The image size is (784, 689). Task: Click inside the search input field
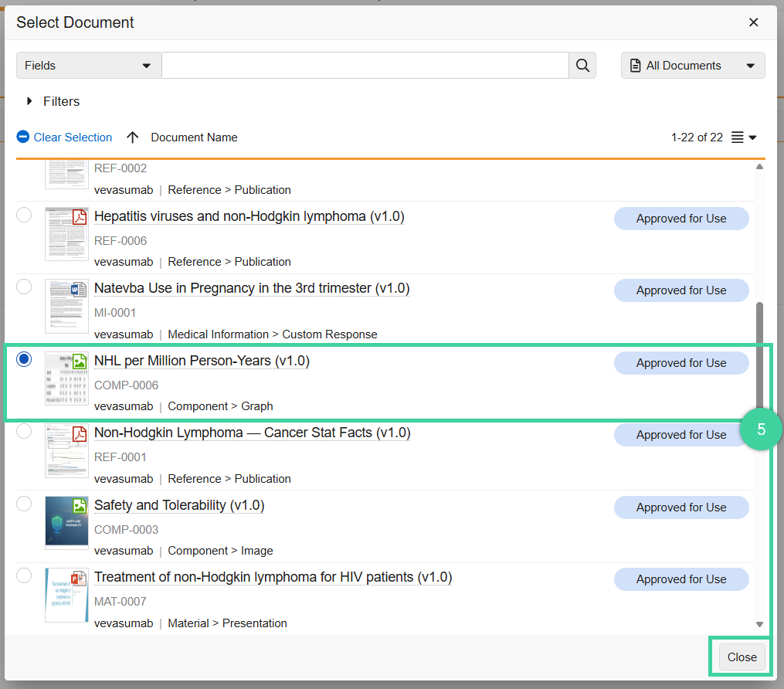pos(363,65)
